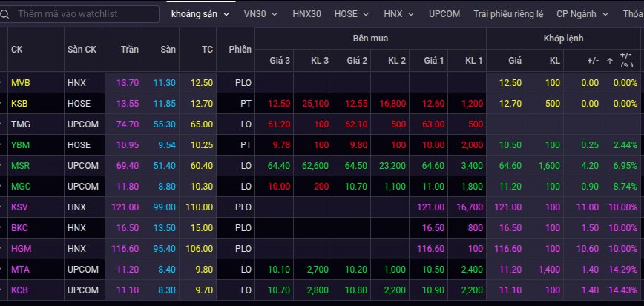Select the MSR stock symbol
This screenshot has height=306, width=644.
(x=20, y=166)
